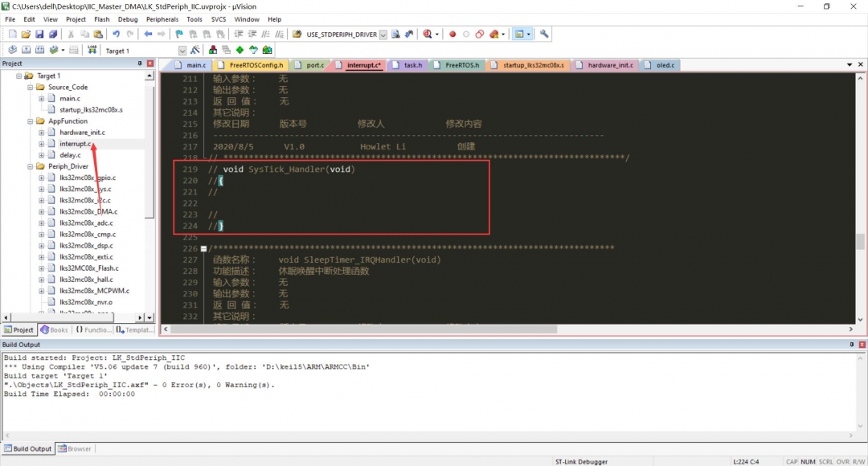Click the Indent selection icon

point(239,35)
